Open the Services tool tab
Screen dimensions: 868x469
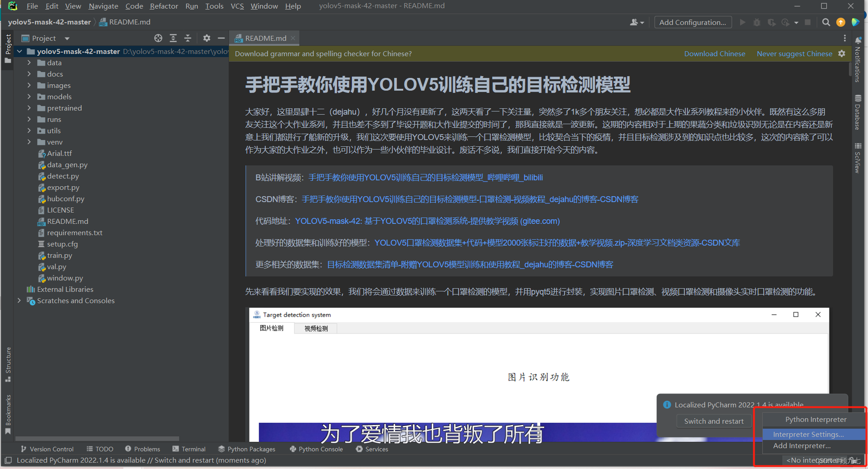coord(372,449)
